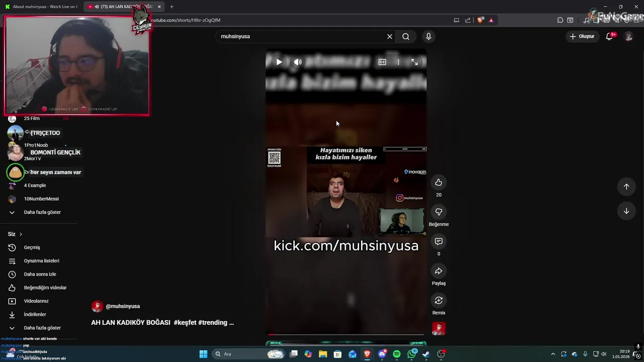Click the #trending hashtag
This screenshot has width=644, height=362.
point(212,323)
